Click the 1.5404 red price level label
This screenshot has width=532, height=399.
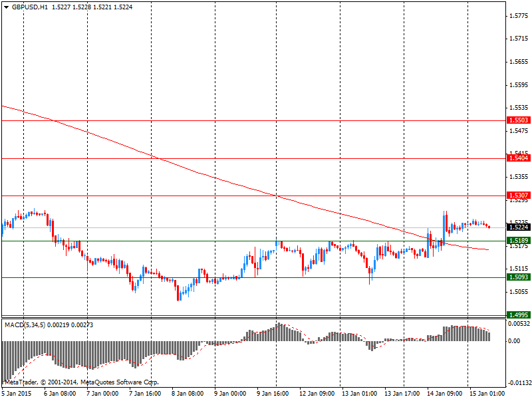pyautogui.click(x=519, y=158)
